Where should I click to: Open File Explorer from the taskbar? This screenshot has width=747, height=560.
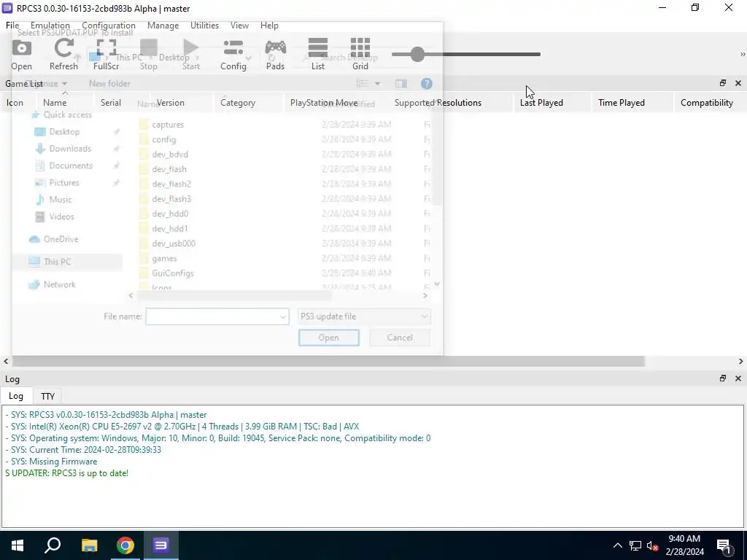click(89, 545)
